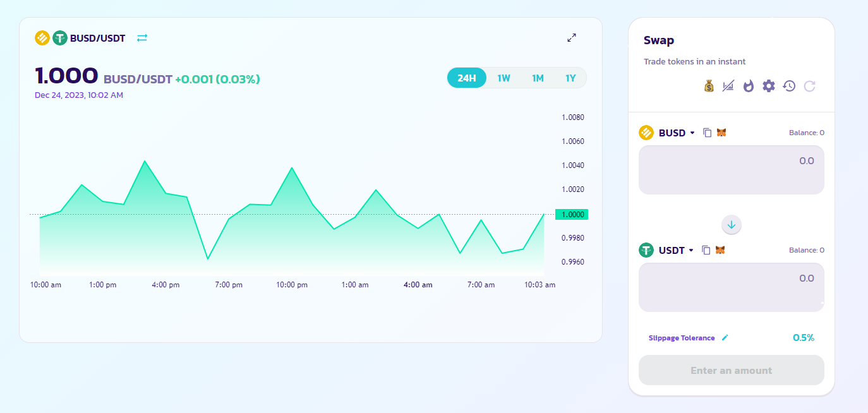Select the 1Y chart range tab

(570, 78)
